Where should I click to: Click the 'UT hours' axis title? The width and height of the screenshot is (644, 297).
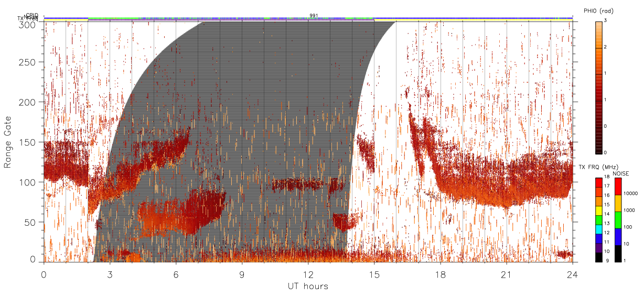coord(308,286)
